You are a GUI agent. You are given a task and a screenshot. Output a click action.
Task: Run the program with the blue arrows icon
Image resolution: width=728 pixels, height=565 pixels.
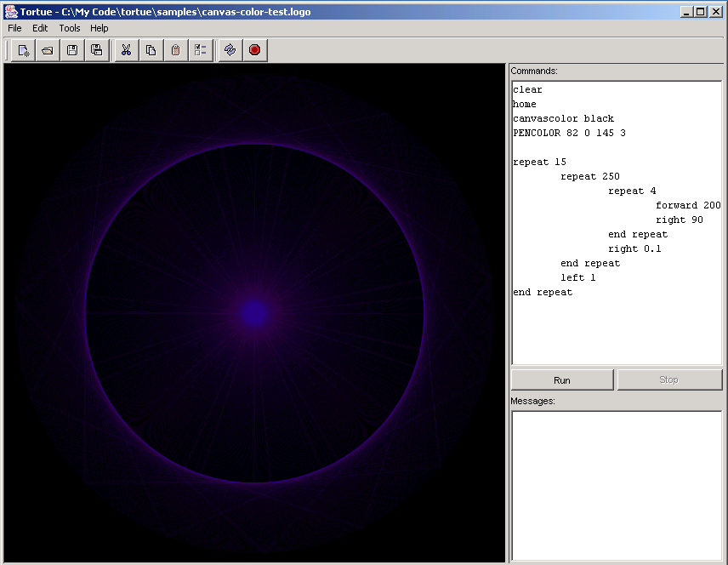[230, 50]
